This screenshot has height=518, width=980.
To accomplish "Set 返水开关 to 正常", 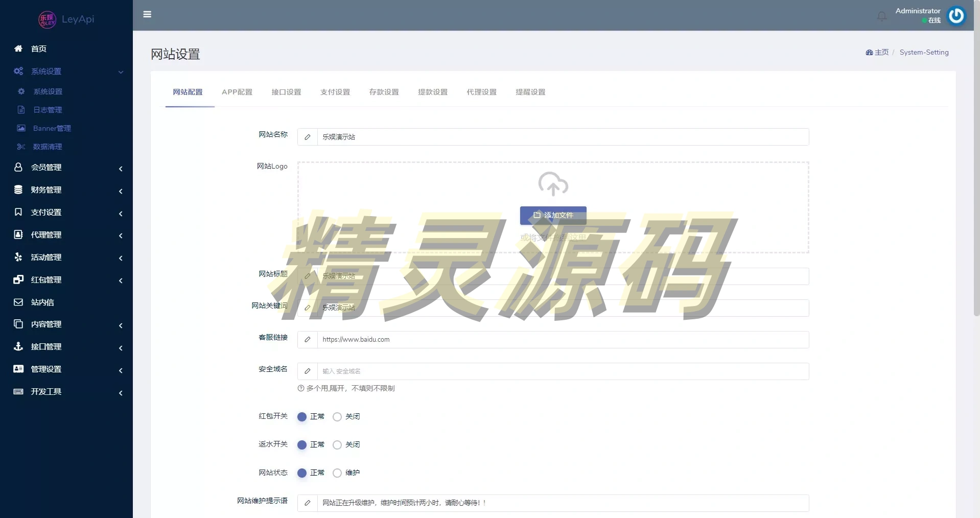I will (302, 445).
